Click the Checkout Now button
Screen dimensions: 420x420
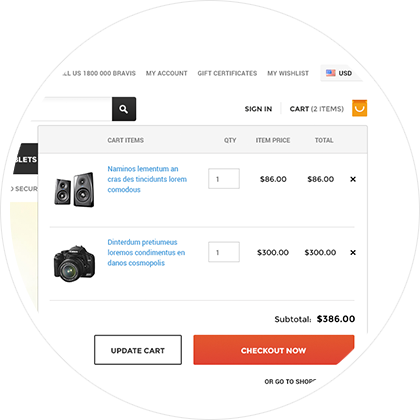(x=274, y=350)
